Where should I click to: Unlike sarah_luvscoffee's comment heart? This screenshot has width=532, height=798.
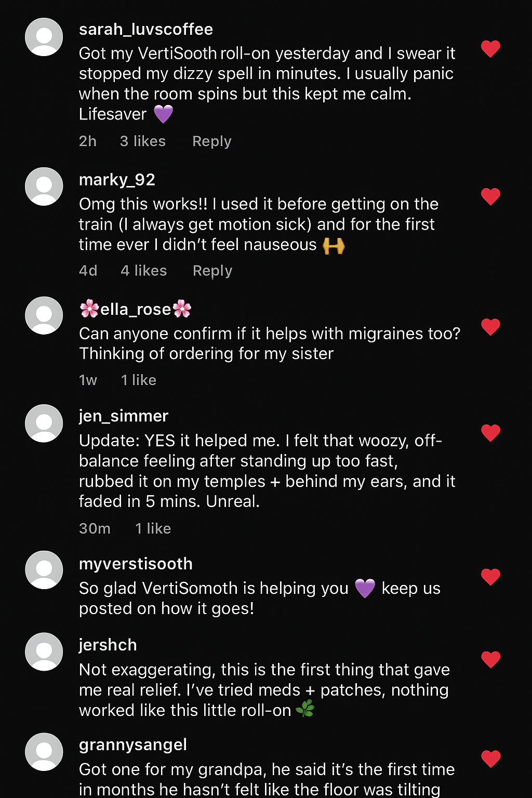click(x=490, y=49)
